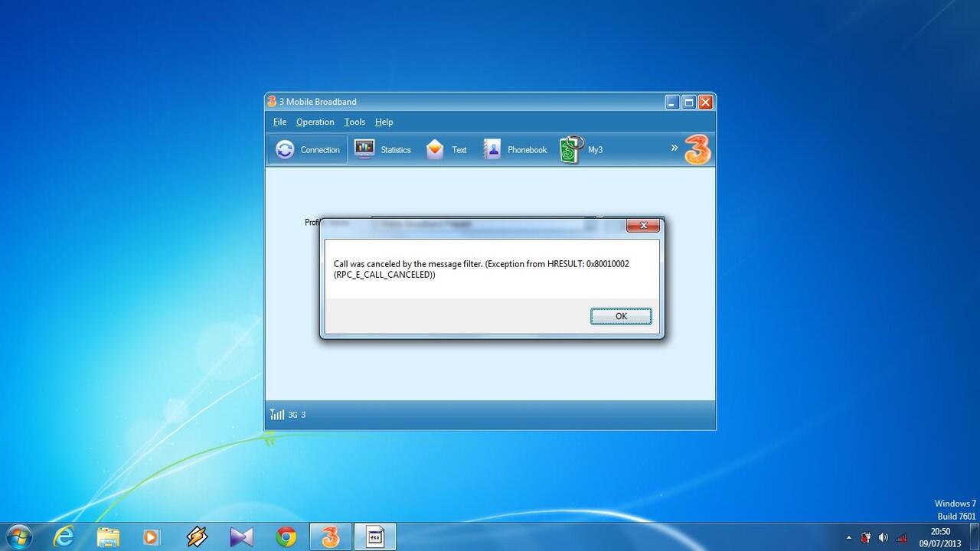Open the Text messages view
Image resolution: width=980 pixels, height=551 pixels.
[x=446, y=150]
